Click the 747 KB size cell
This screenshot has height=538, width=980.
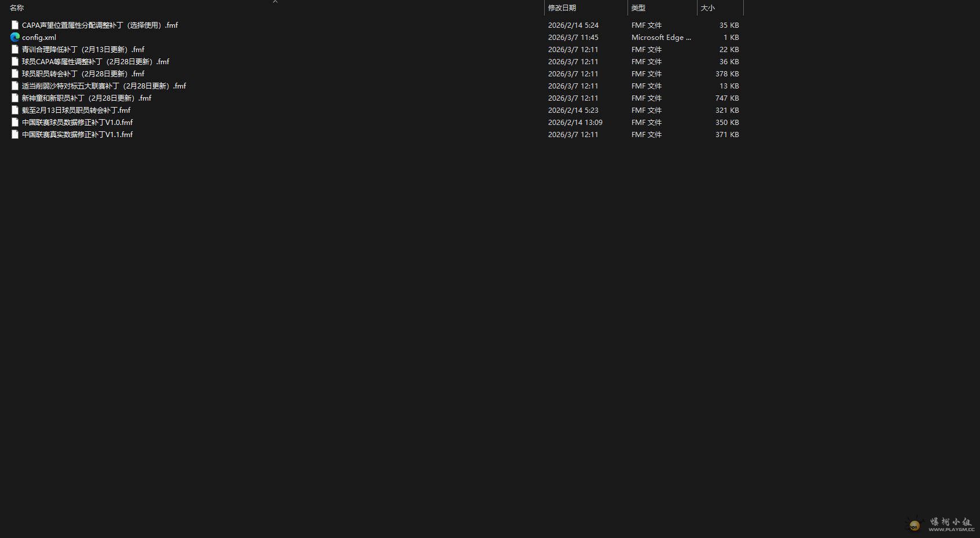pos(726,98)
